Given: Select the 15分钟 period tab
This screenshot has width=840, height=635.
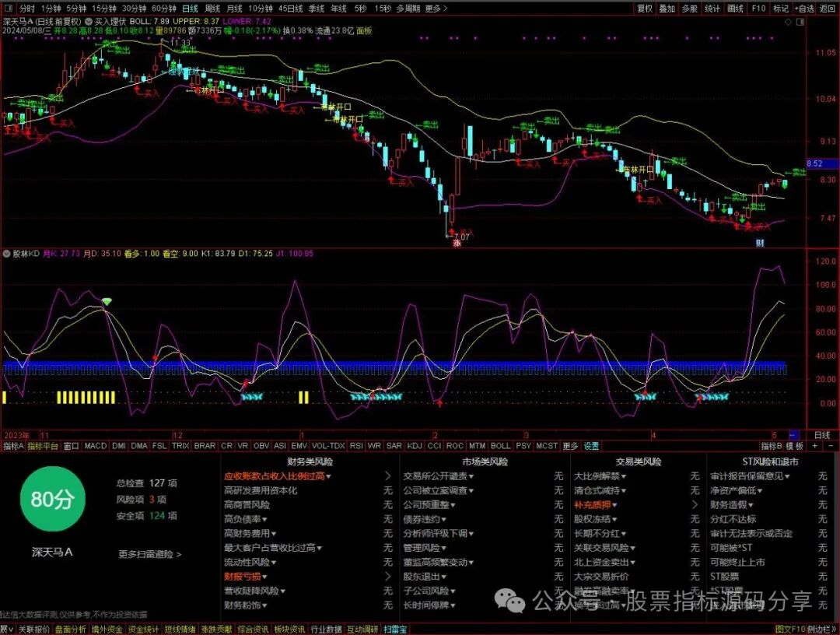Looking at the screenshot, I should (104, 9).
